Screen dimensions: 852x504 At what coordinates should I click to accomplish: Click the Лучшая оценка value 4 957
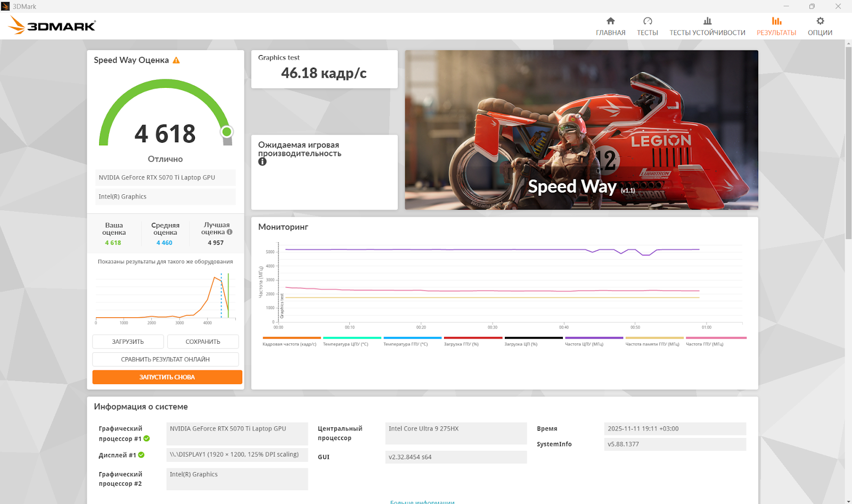(216, 243)
